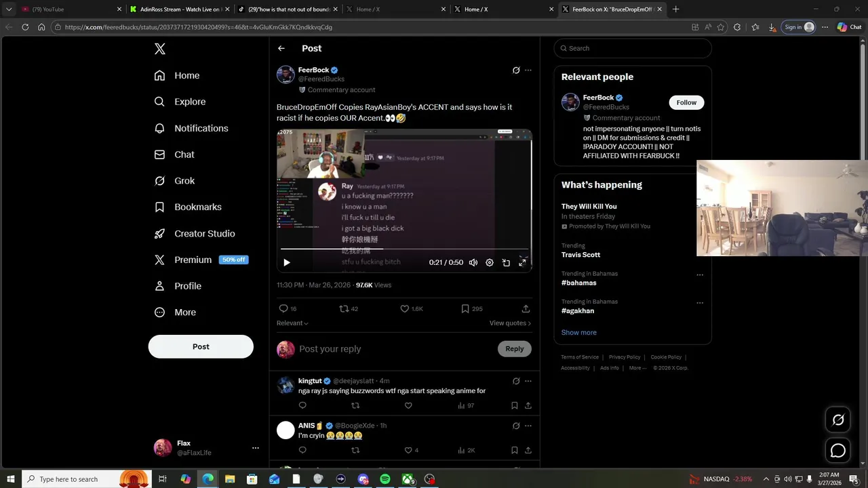Click the X Search box

pos(633,48)
